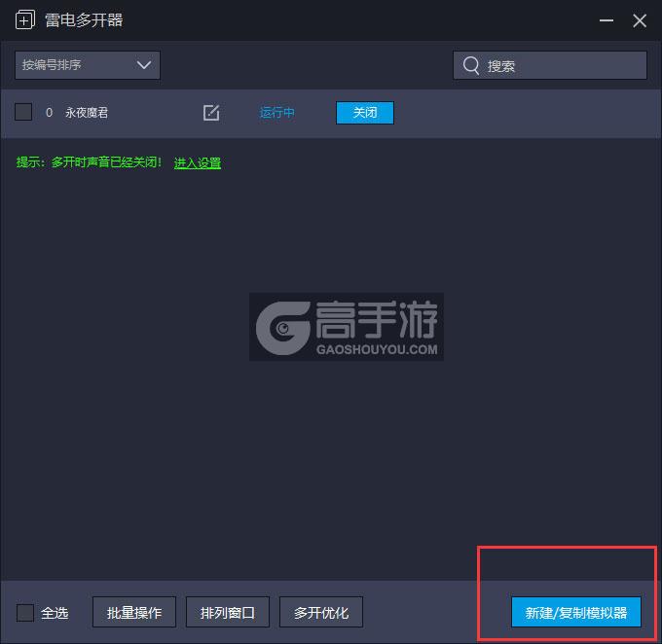Click the magnifier search icon
This screenshot has width=662, height=644.
[471, 65]
